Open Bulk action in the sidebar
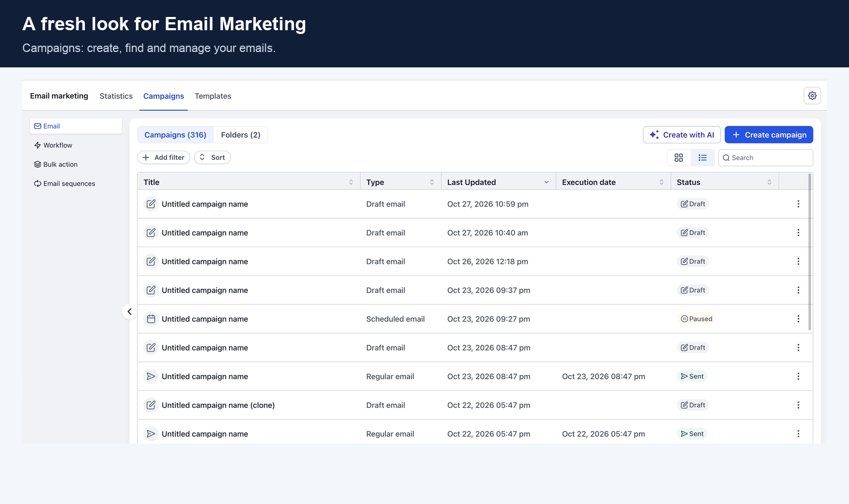Viewport: 849px width, 504px height. (56, 164)
